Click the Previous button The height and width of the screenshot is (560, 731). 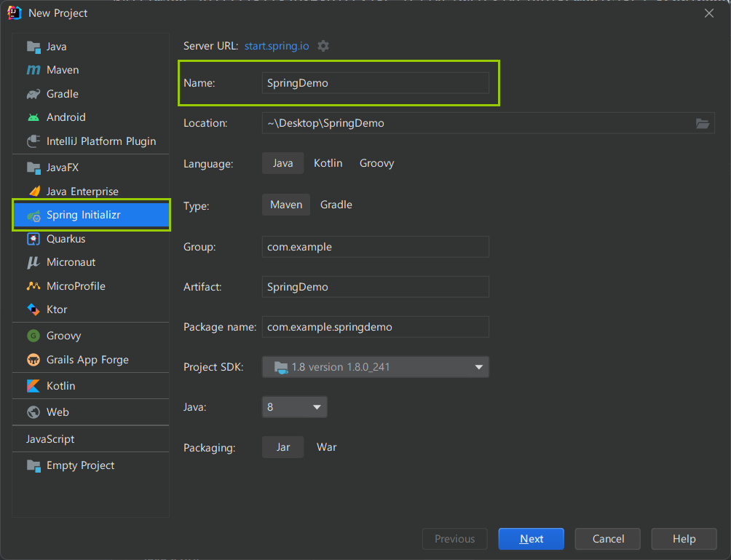[454, 539]
